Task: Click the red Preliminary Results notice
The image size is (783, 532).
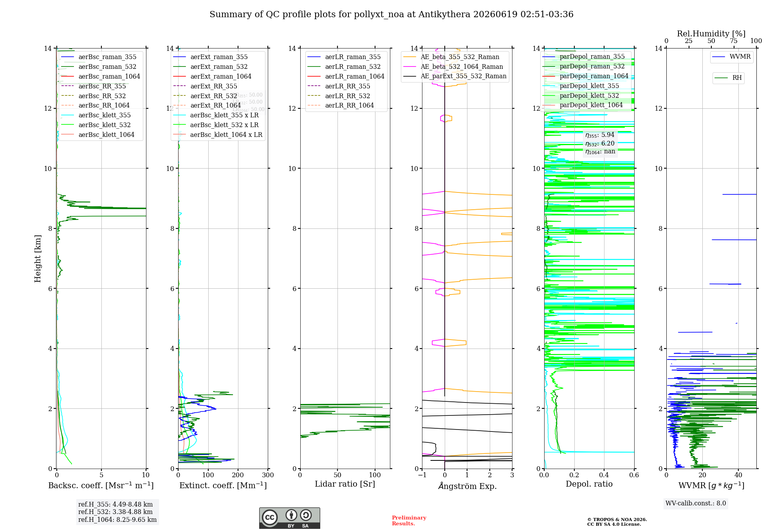Action: click(409, 521)
